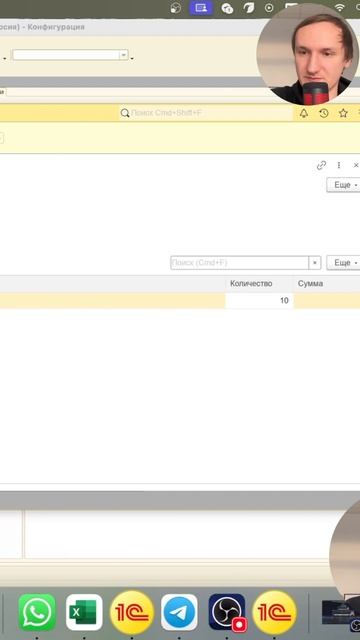
Task: Click the Сумма column header
Action: point(327,283)
